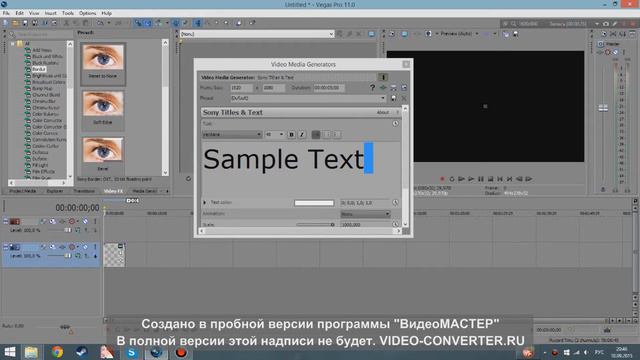Set text alignment to center
This screenshot has height=360, width=640.
pyautogui.click(x=326, y=135)
